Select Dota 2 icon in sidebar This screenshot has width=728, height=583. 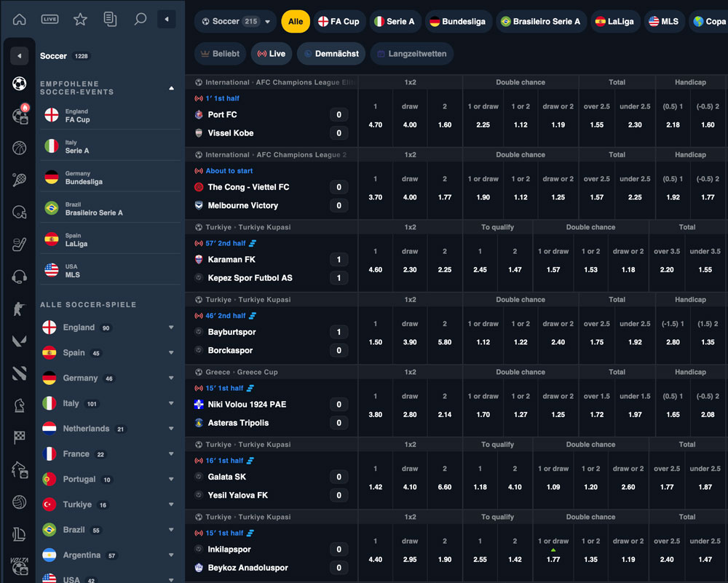(x=19, y=373)
